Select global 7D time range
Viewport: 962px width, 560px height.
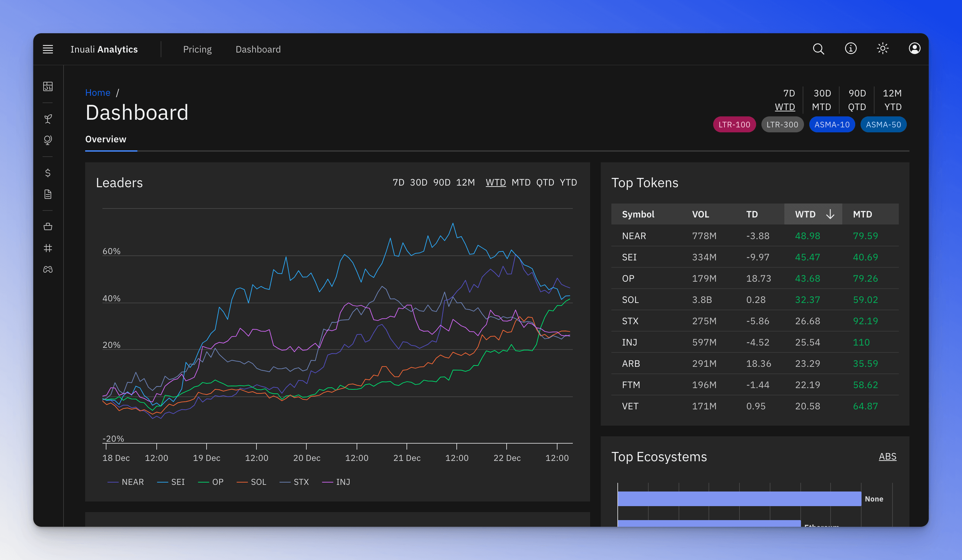pos(789,93)
